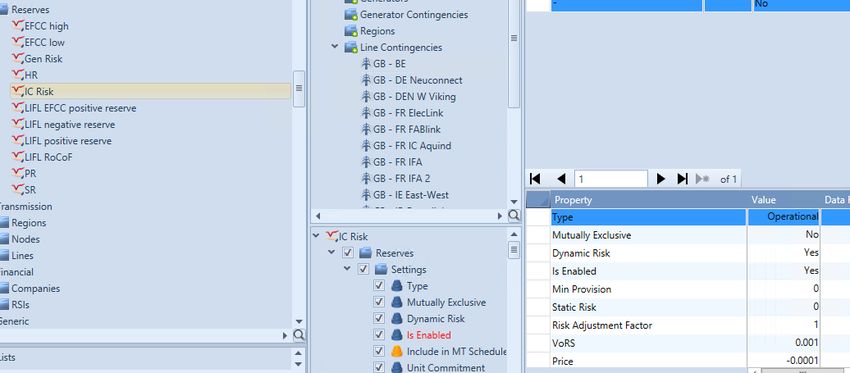Select the EFCC high reserve icon
This screenshot has height=373, width=850.
pyautogui.click(x=18, y=25)
